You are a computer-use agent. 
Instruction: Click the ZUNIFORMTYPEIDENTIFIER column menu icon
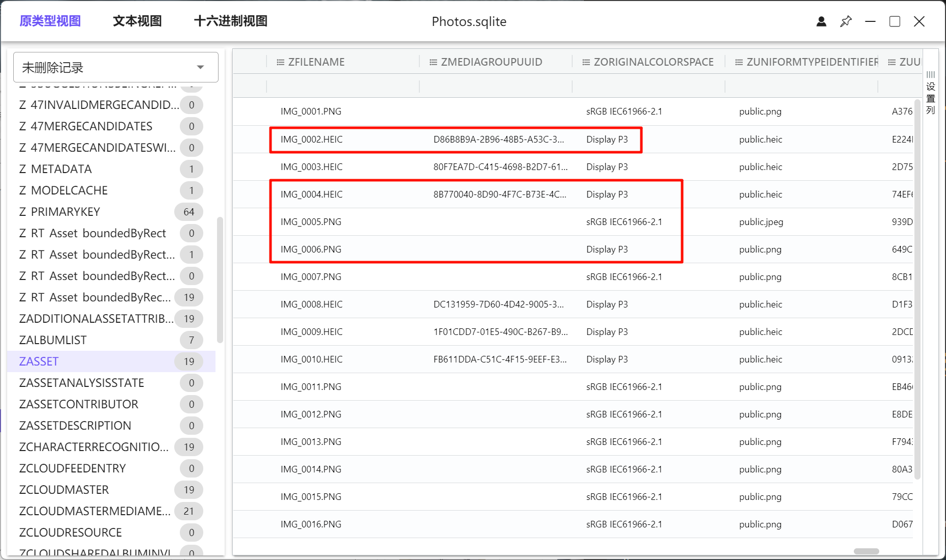pos(739,62)
